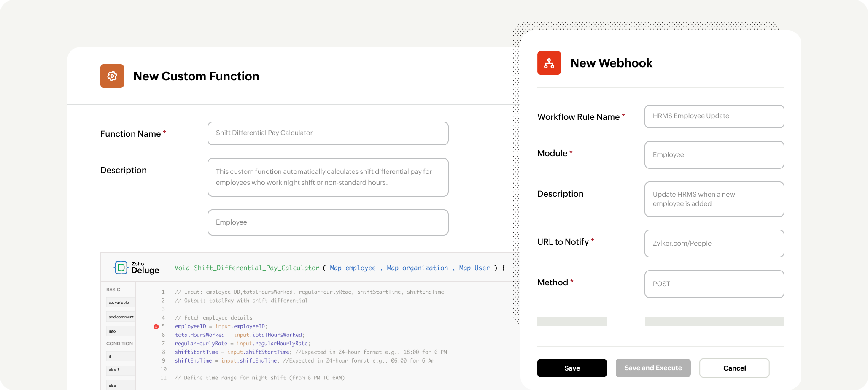The image size is (868, 390).
Task: Click the error indicator on code line 5
Action: click(x=156, y=326)
